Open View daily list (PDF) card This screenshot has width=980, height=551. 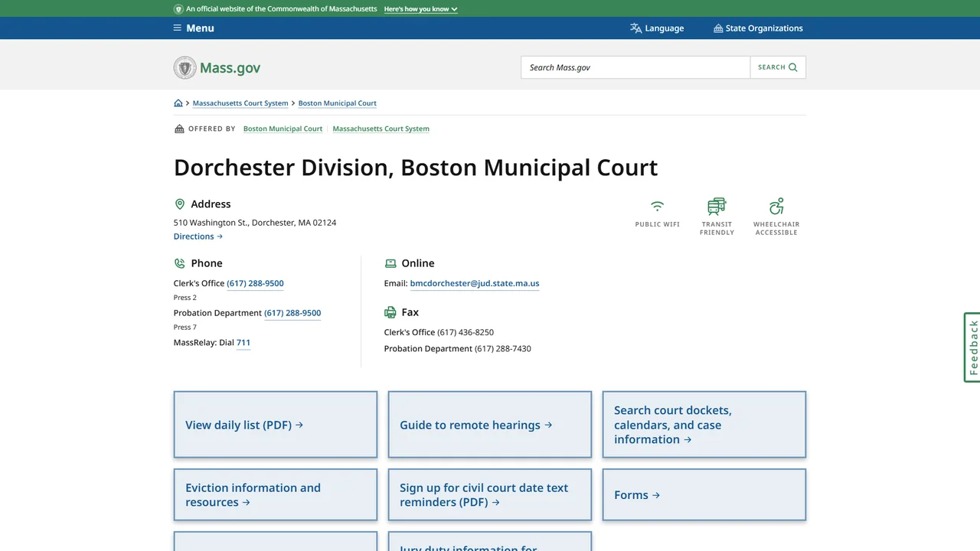276,425
